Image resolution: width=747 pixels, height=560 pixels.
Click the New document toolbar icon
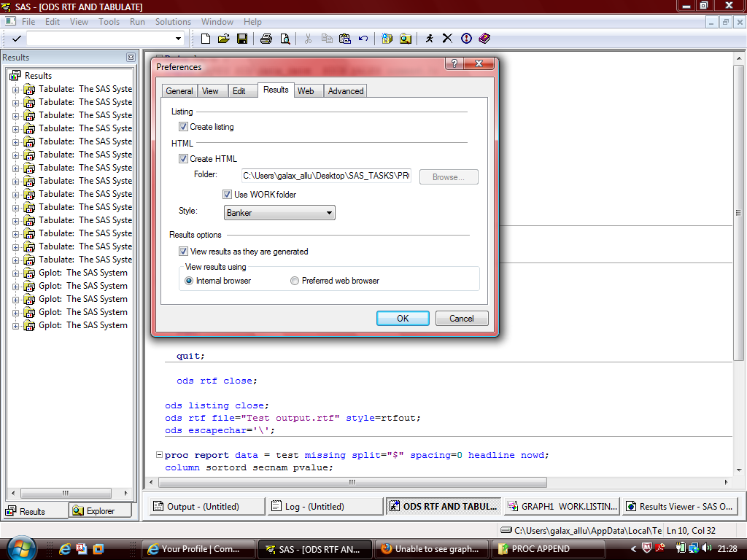(x=206, y=39)
